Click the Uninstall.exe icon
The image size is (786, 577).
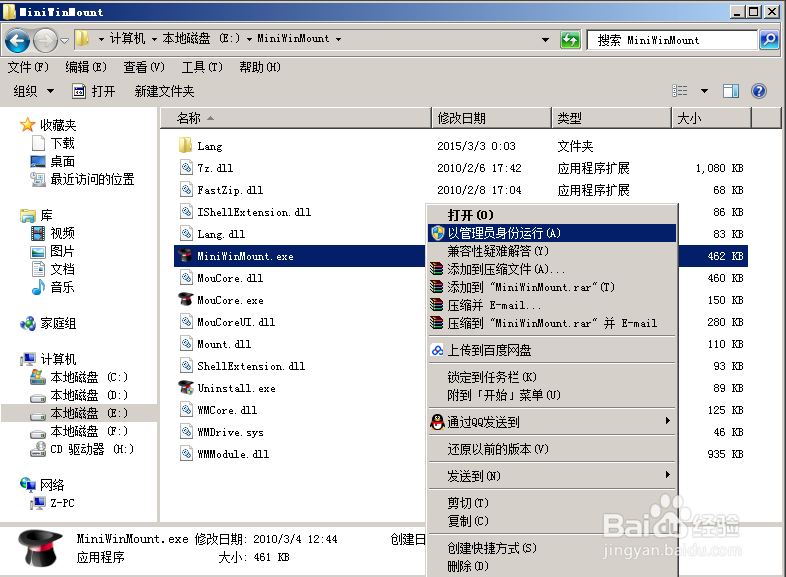[186, 388]
